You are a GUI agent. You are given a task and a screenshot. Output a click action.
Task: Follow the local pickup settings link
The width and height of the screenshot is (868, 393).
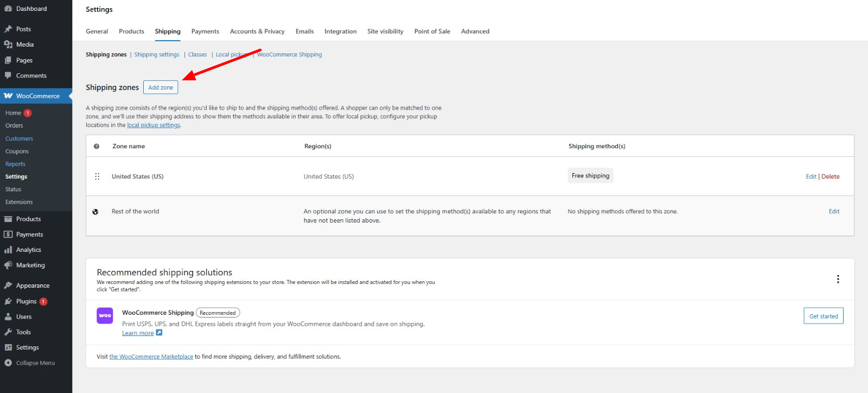coord(154,125)
